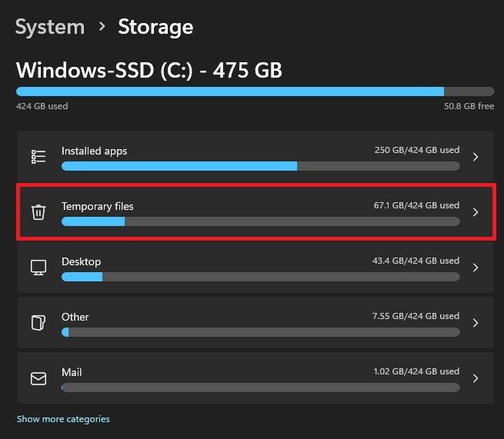The height and width of the screenshot is (439, 504).
Task: Click the 67.1 GB/424 GB used text
Action: pos(416,205)
